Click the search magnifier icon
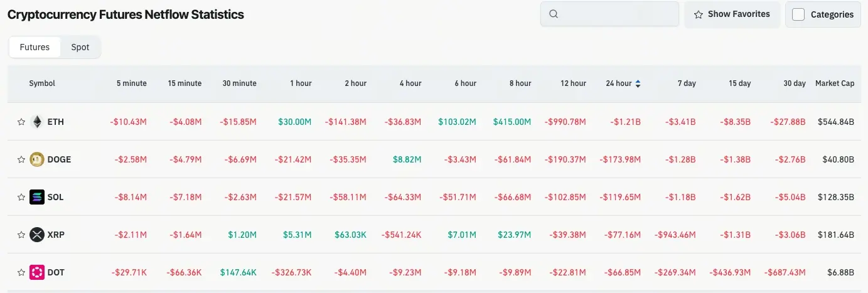The width and height of the screenshot is (868, 293). coord(554,14)
